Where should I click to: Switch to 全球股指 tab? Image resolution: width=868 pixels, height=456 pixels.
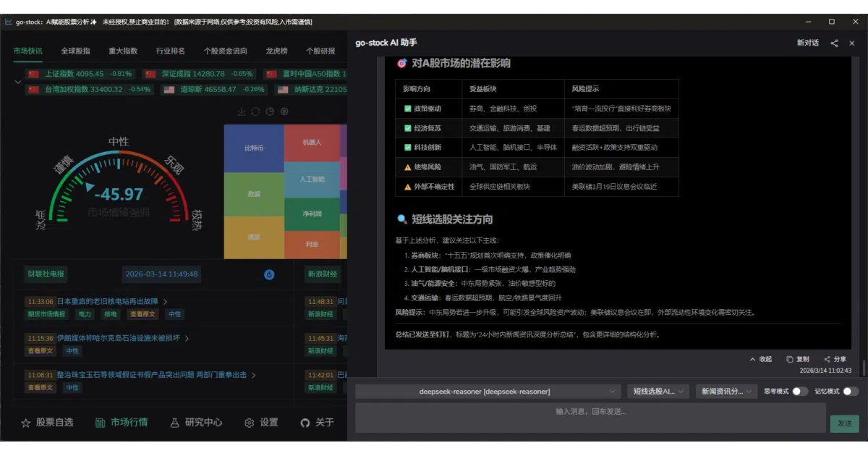[x=75, y=51]
